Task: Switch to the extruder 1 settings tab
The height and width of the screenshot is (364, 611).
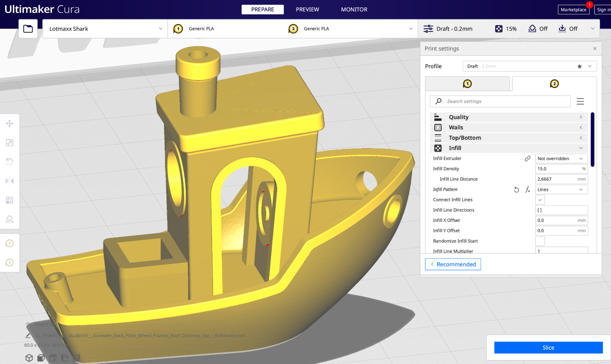Action: click(467, 84)
